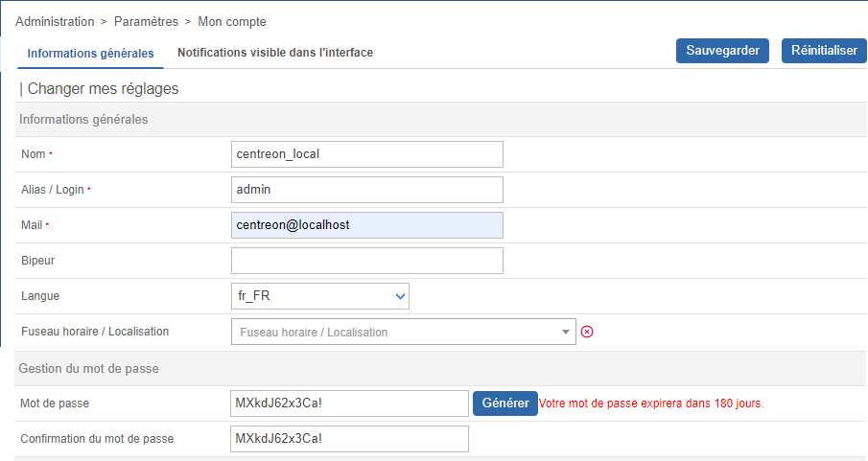Click the empty Bipeur field
Image resolution: width=868 pixels, height=461 pixels.
coord(366,261)
